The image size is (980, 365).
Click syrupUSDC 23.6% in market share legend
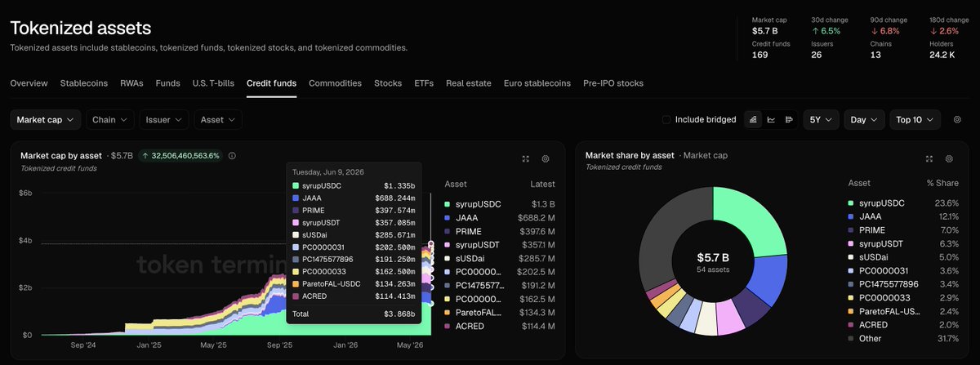click(903, 203)
